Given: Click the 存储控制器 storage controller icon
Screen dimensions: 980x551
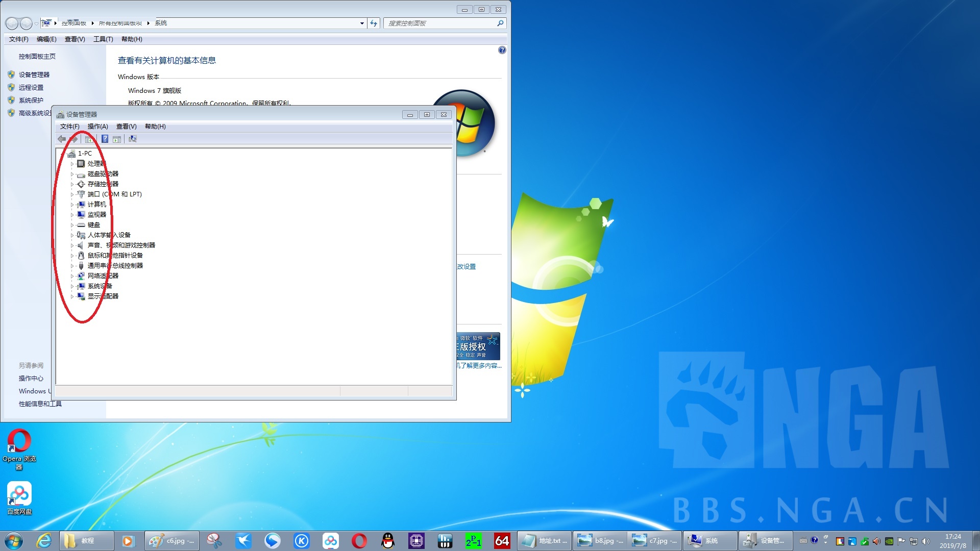Looking at the screenshot, I should 81,184.
